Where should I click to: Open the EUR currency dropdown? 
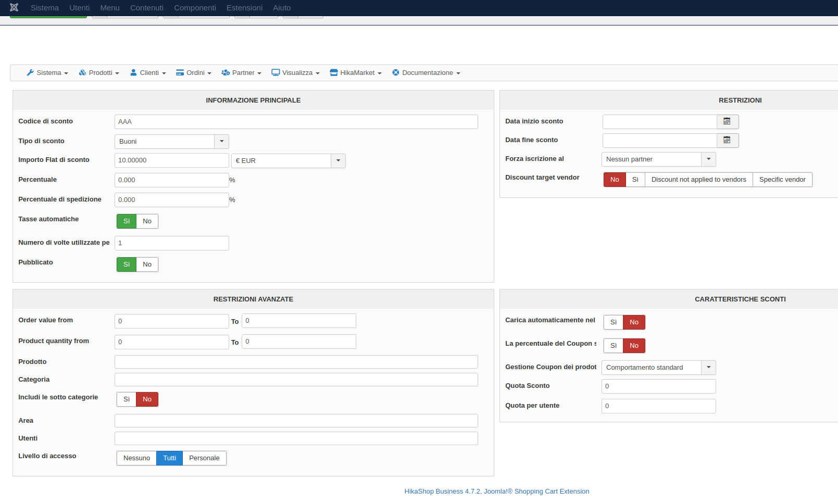[x=338, y=161]
